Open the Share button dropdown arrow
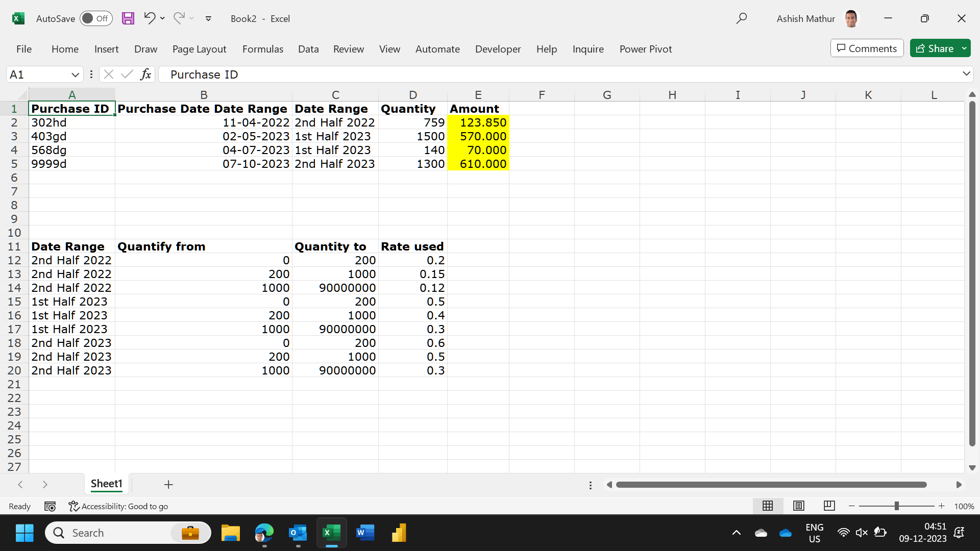Viewport: 980px width, 551px height. pyautogui.click(x=964, y=48)
